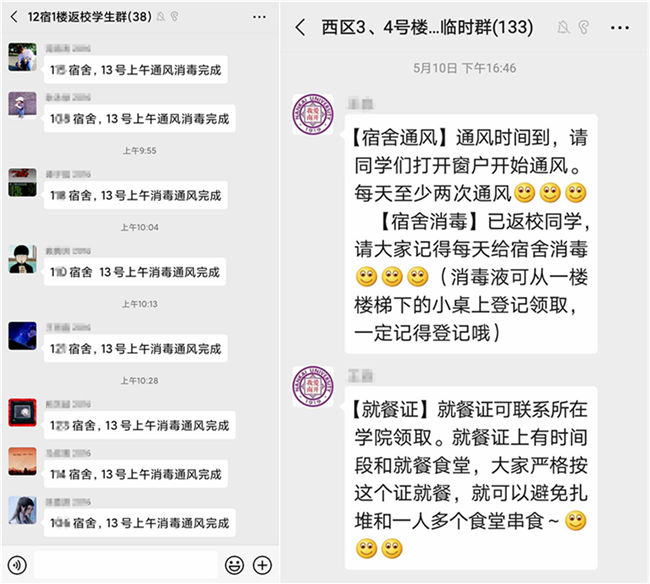The image size is (650, 584).
Task: Open the emoji picker
Action: point(234,565)
